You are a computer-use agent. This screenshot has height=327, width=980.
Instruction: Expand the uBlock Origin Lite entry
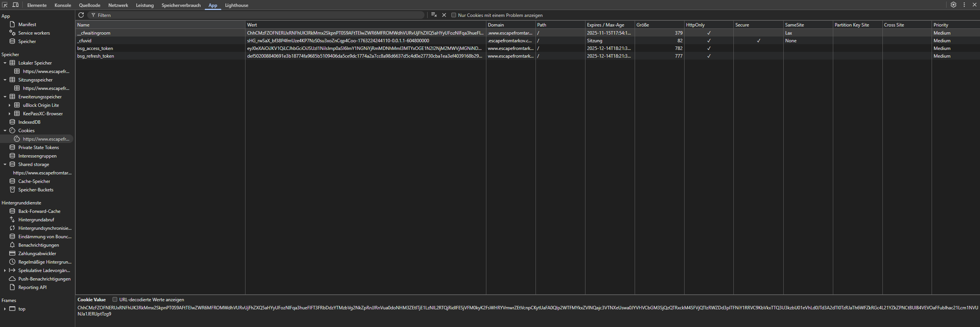click(10, 105)
